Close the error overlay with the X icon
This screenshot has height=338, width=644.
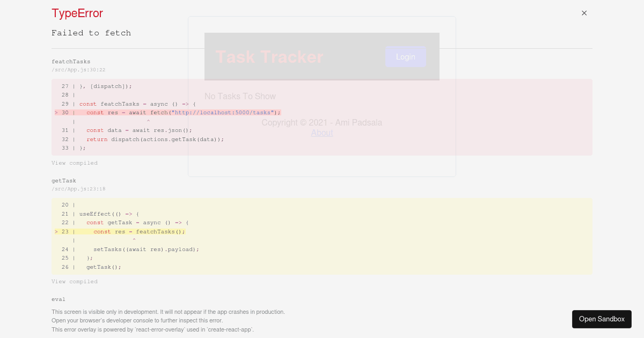[x=584, y=13]
